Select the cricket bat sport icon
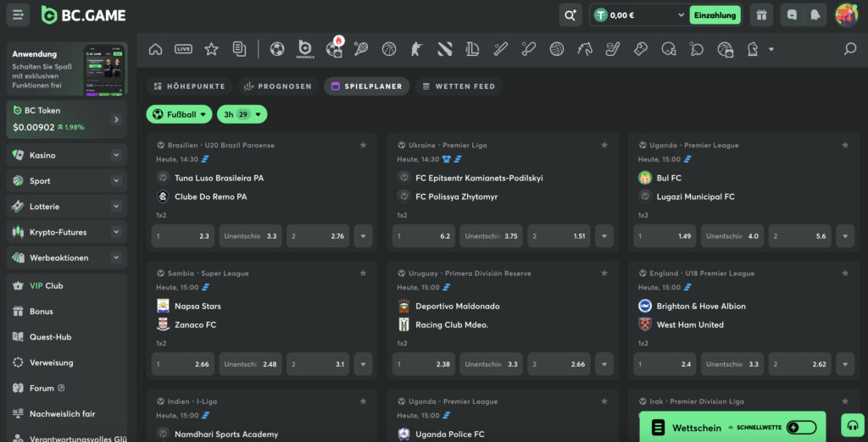 tap(529, 49)
